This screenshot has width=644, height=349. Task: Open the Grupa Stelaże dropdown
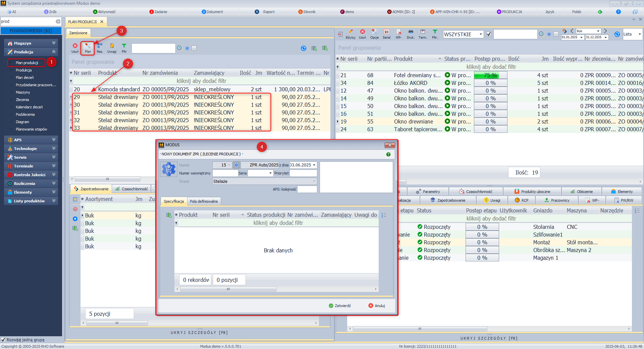point(314,181)
